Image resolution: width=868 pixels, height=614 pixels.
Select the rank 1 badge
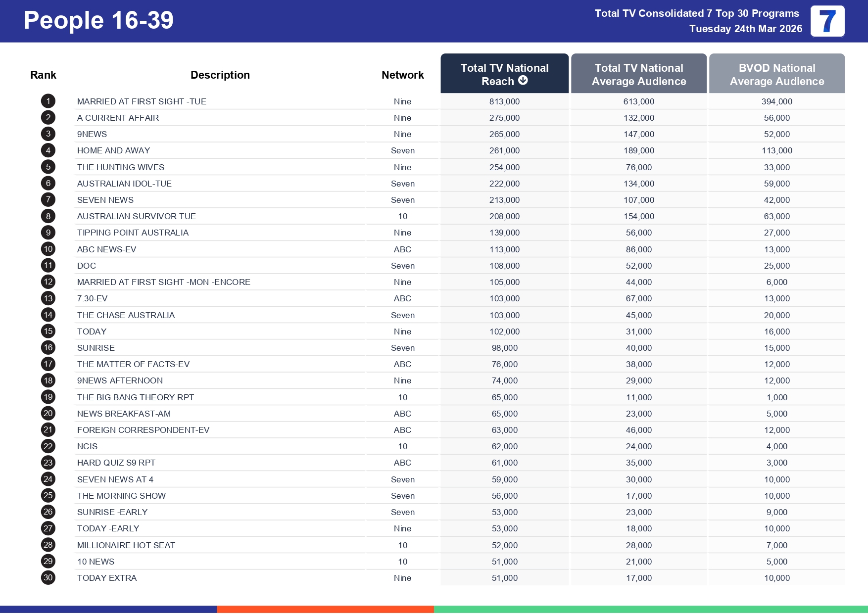48,101
